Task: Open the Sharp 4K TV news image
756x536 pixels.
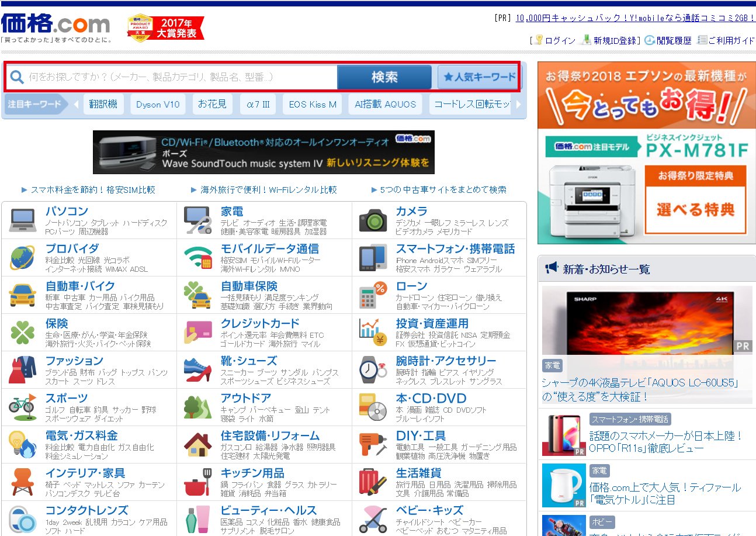Action: click(x=647, y=319)
